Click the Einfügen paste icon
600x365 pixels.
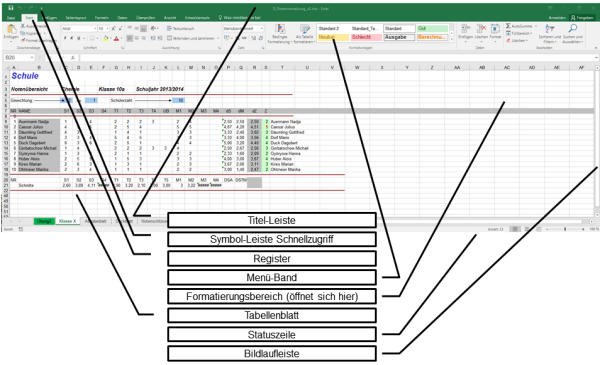[11, 29]
